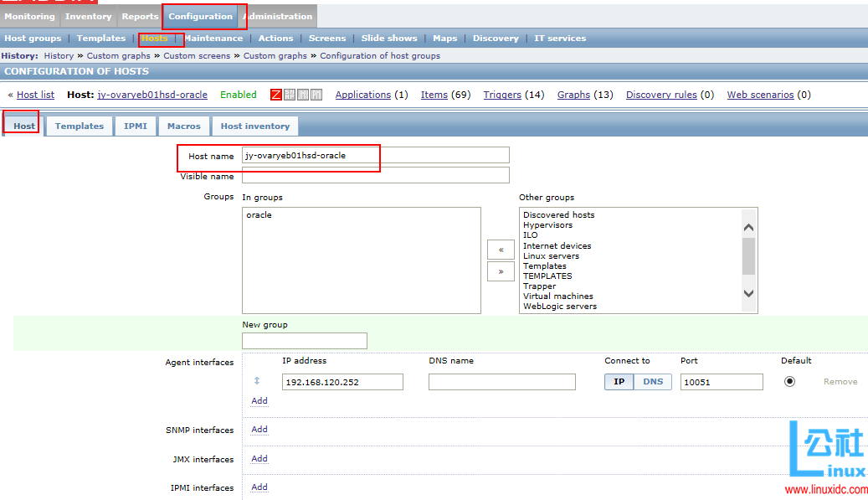The height and width of the screenshot is (500, 868).
Task: Click the « arrow to move a group left
Action: point(501,250)
